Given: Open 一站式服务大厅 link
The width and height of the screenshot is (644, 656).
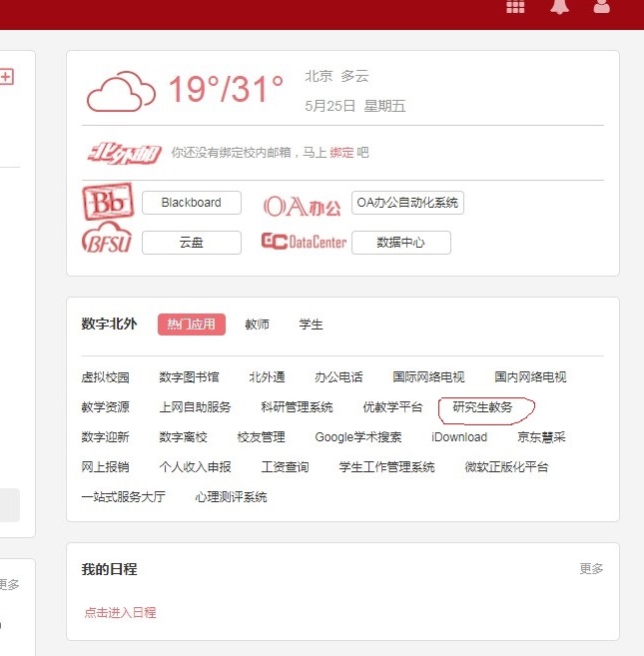Looking at the screenshot, I should pos(124,497).
